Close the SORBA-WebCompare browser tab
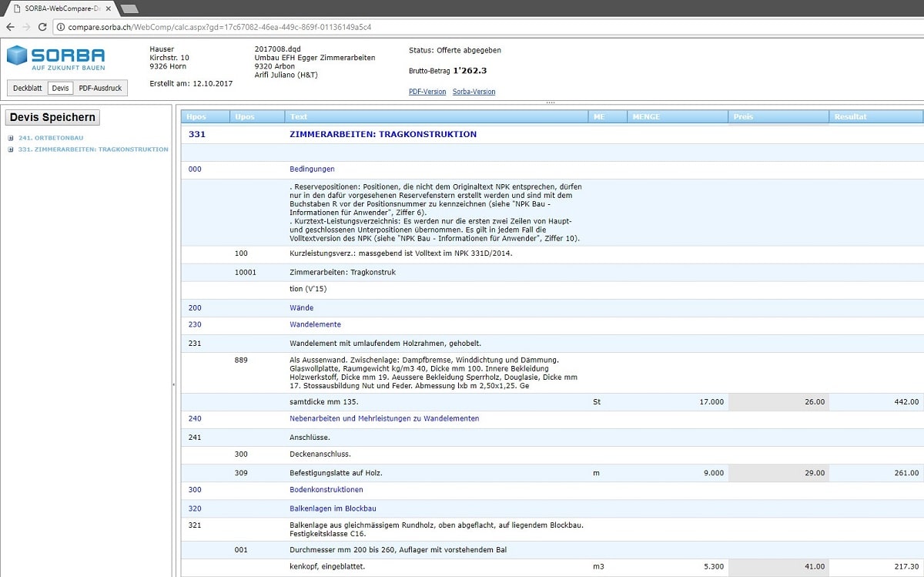 [x=107, y=8]
